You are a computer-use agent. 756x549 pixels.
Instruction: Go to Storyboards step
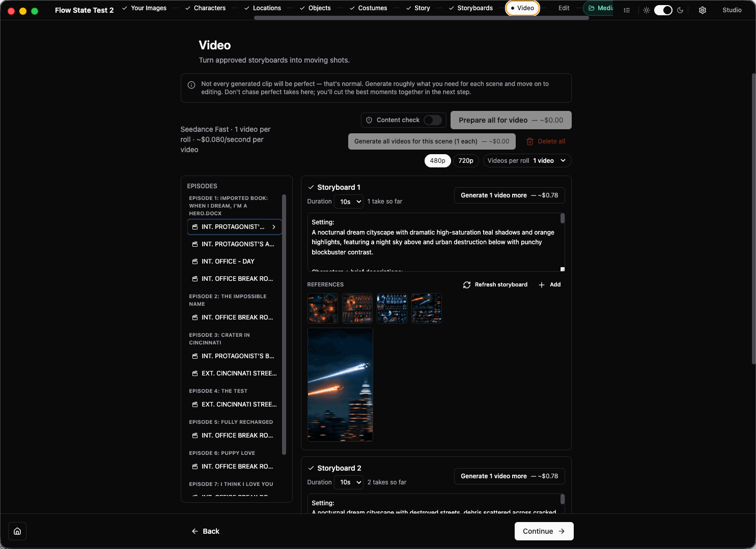click(x=471, y=8)
